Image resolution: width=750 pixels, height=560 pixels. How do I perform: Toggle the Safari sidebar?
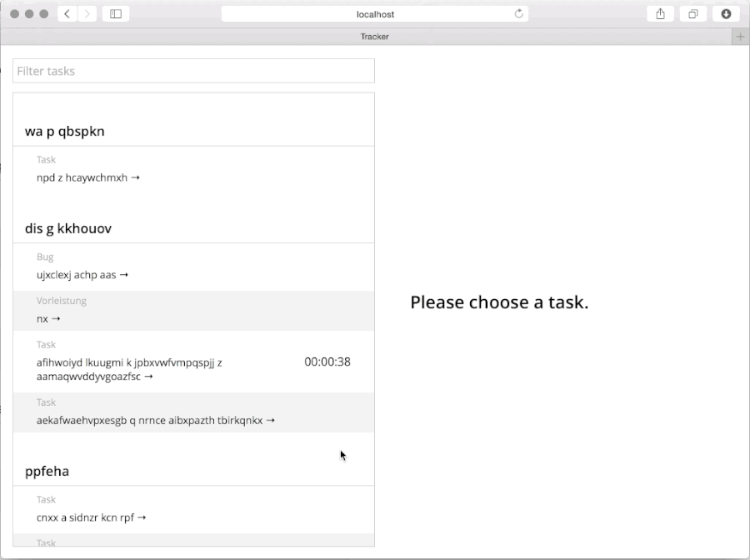[x=115, y=13]
